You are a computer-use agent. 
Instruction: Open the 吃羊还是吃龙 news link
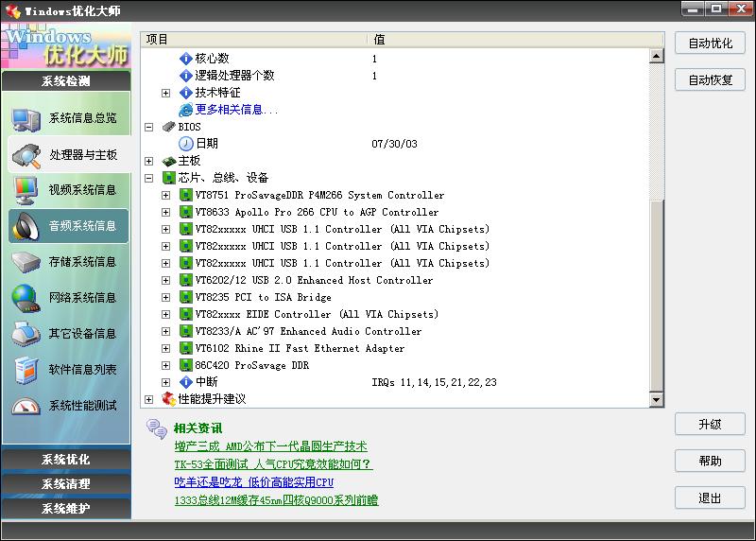(x=253, y=481)
